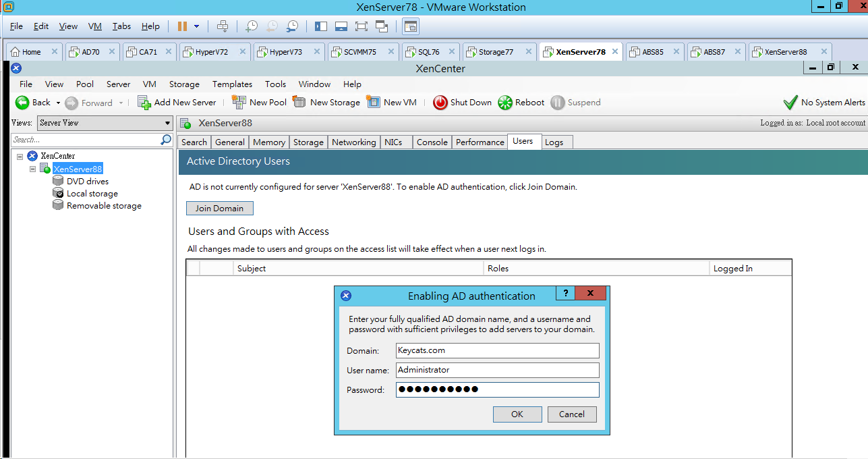Open the Back history dropdown arrow

coord(58,103)
